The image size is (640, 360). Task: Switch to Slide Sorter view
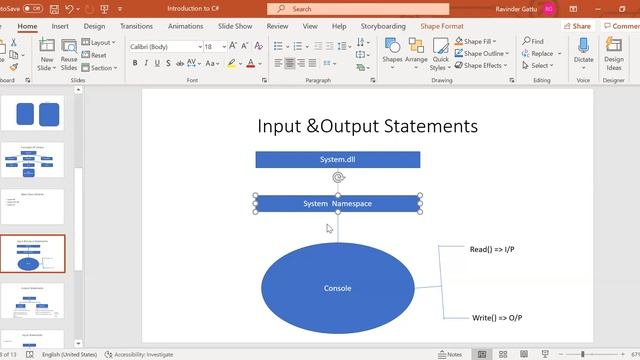coord(503,354)
